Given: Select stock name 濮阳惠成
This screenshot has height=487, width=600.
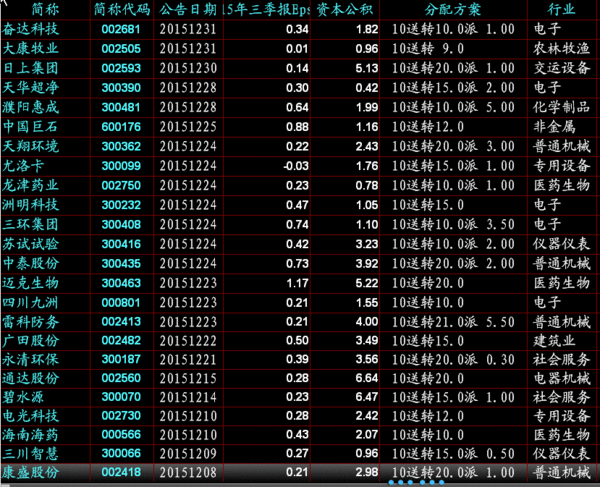Looking at the screenshot, I should pyautogui.click(x=30, y=107).
